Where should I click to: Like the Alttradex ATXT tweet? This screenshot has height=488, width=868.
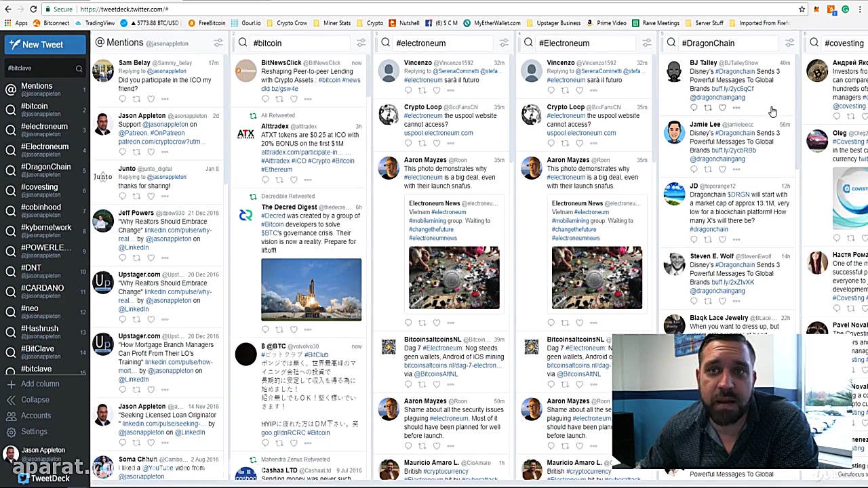[294, 180]
